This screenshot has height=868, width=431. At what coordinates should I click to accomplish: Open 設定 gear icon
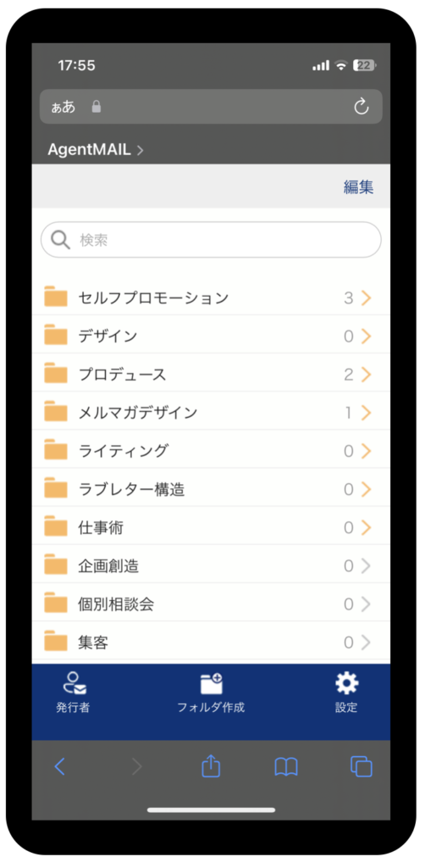tap(347, 684)
